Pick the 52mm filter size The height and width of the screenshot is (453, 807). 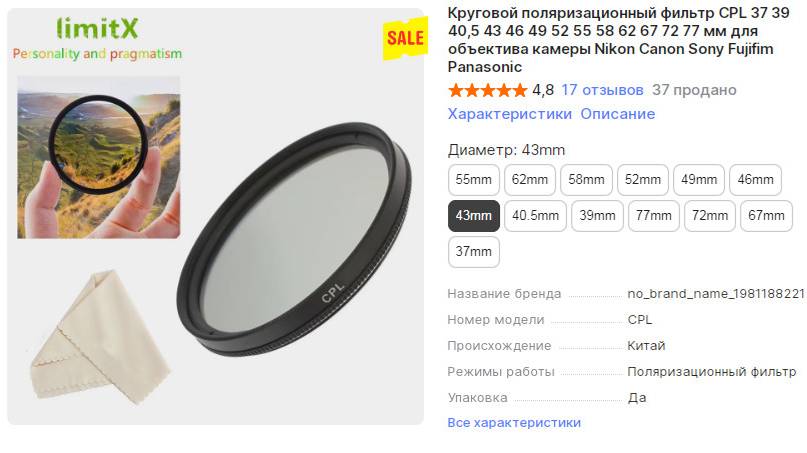click(x=643, y=180)
